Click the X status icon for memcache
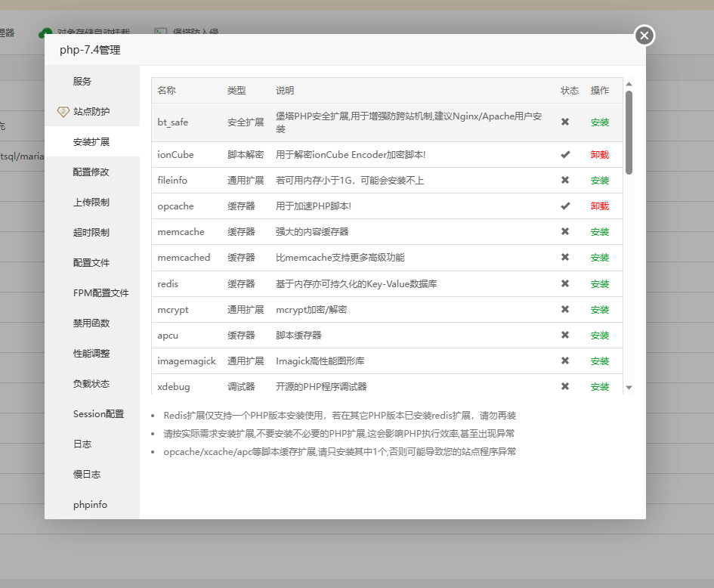This screenshot has height=588, width=714. tap(565, 231)
